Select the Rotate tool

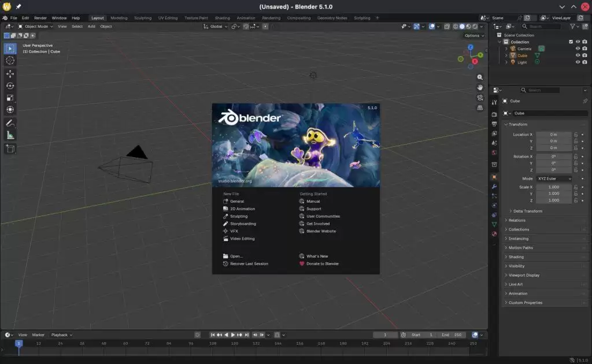pos(10,86)
